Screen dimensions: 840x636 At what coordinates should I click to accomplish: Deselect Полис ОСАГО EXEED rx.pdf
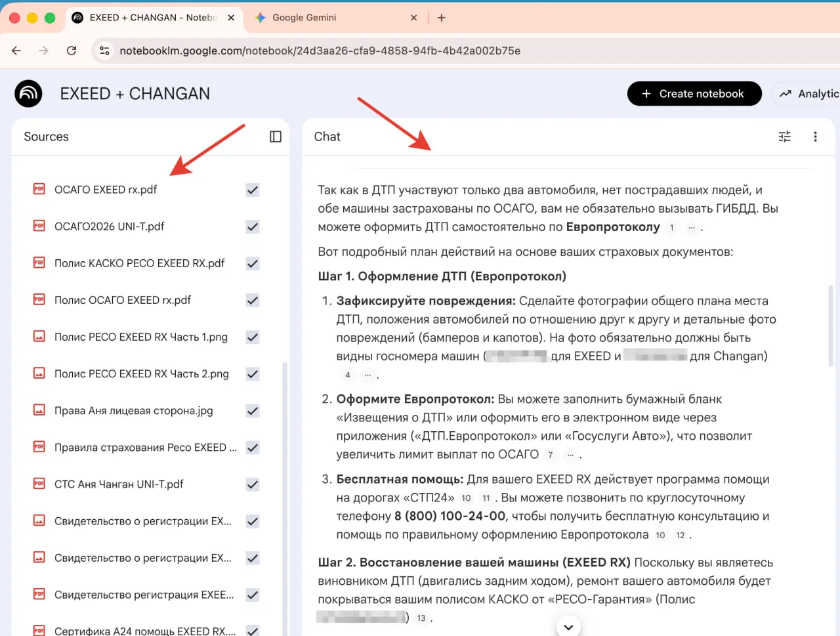[253, 300]
